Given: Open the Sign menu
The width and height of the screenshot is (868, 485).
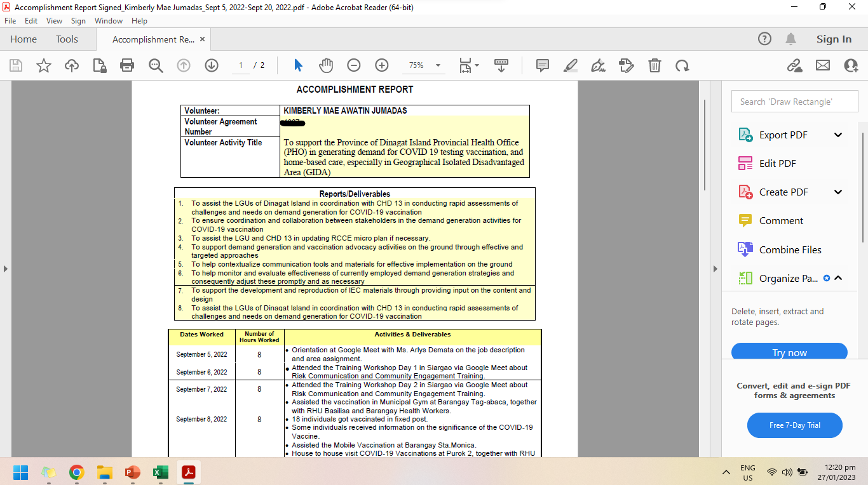Looking at the screenshot, I should tap(78, 21).
